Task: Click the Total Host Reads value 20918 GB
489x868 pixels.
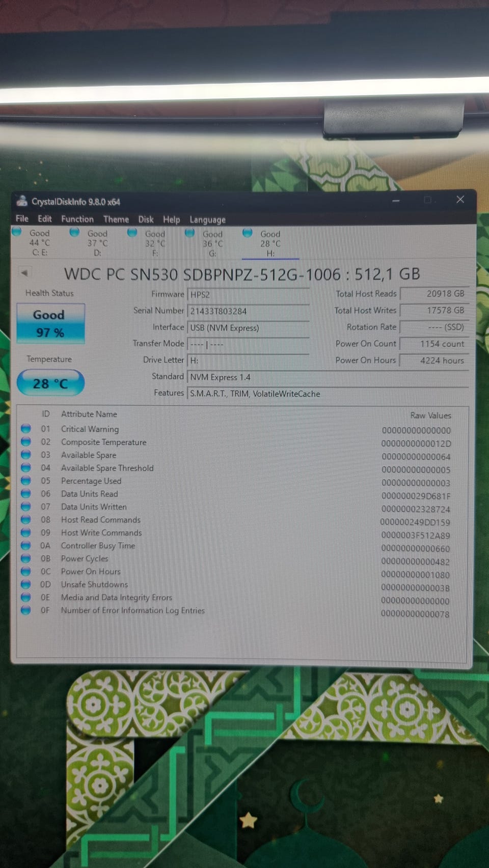Action: point(434,294)
